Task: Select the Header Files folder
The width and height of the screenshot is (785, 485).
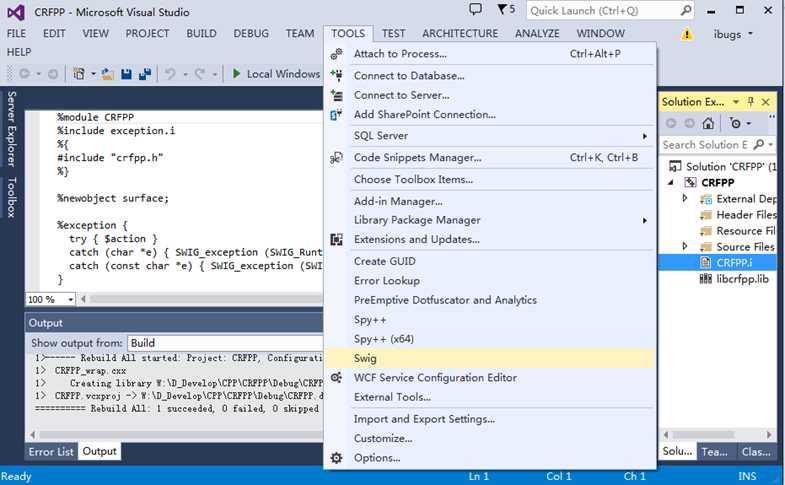Action: [738, 215]
